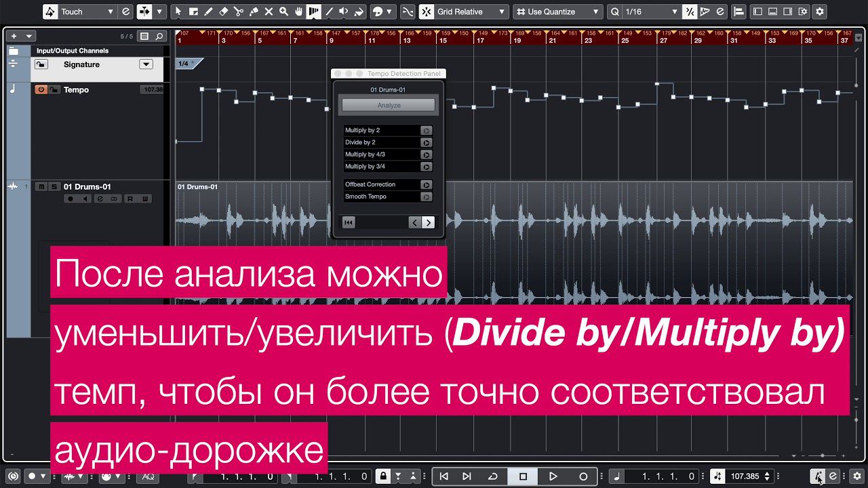Solo the 01 Drums-01 track
The width and height of the screenshot is (868, 488).
coord(54,186)
